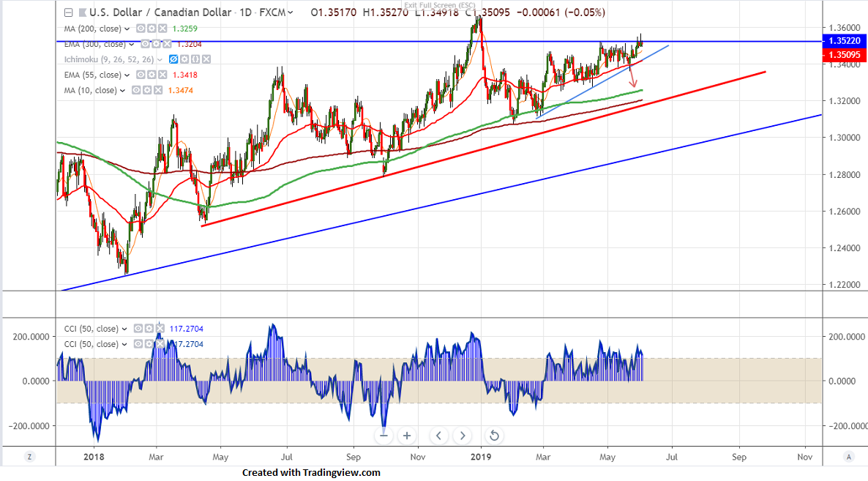Collapse the indicator legend box icon
The width and height of the screenshot is (868, 481).
click(68, 12)
